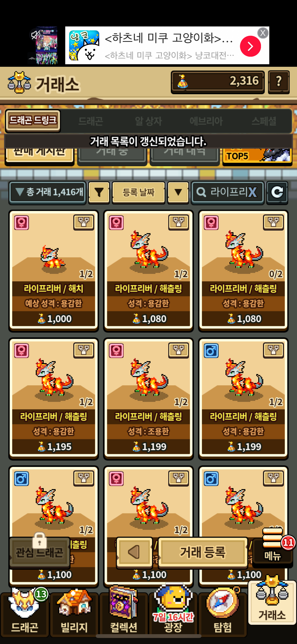Tap the question mark help icon
297x644 pixels.
279,82
